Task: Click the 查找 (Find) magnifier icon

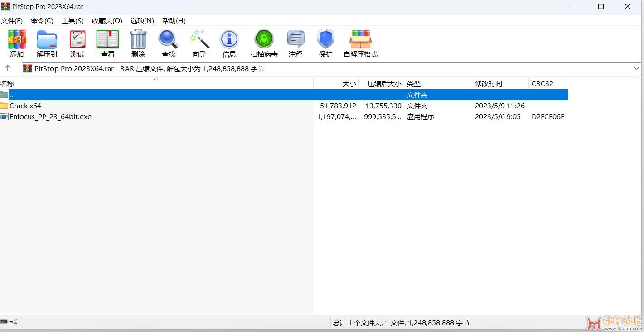Action: [x=168, y=39]
